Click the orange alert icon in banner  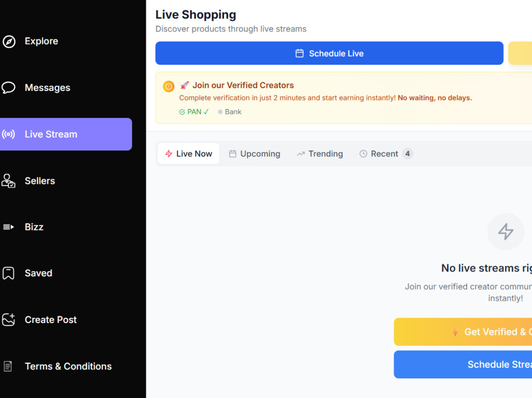point(169,86)
